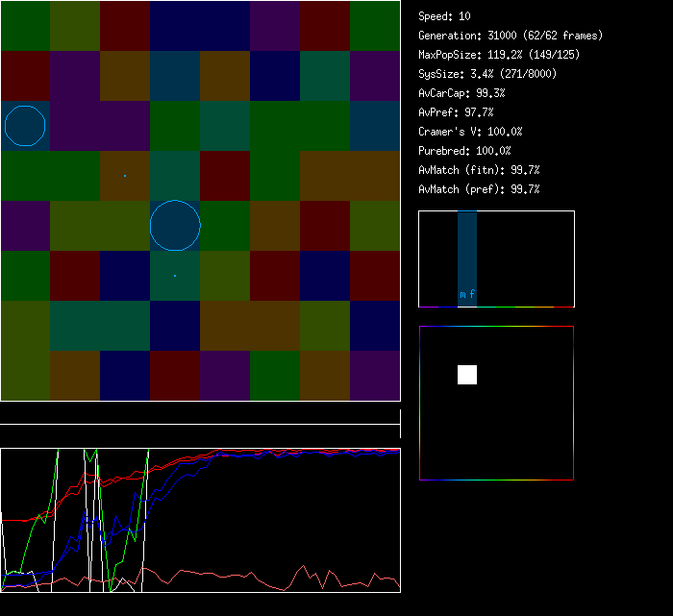Screen dimensions: 673x616
Task: Select the smaller blue circle organism
Action: (25, 126)
